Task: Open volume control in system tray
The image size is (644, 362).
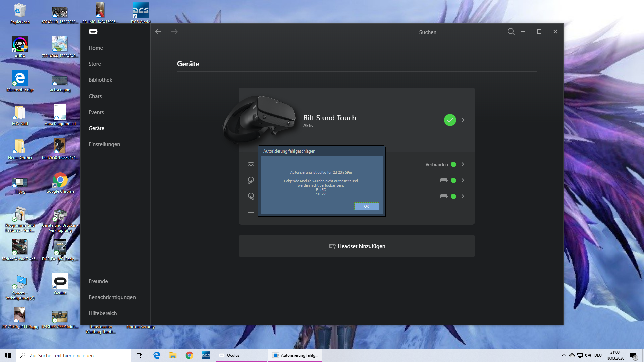Action: (x=588, y=355)
